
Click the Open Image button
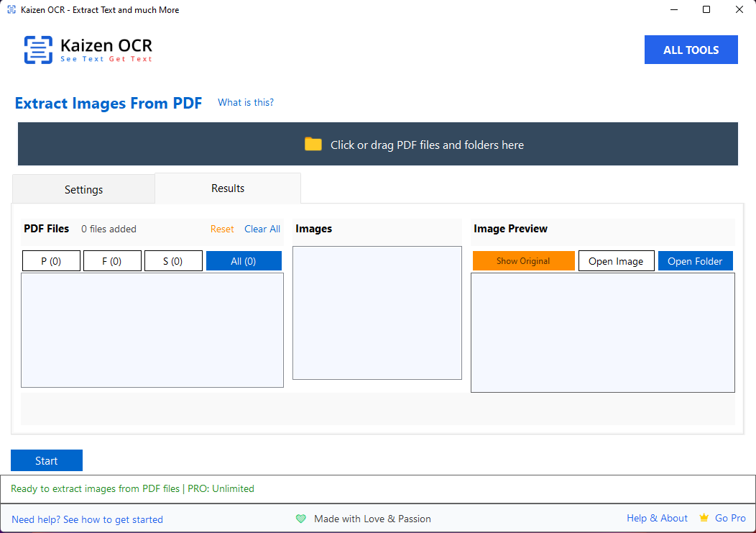(x=616, y=261)
